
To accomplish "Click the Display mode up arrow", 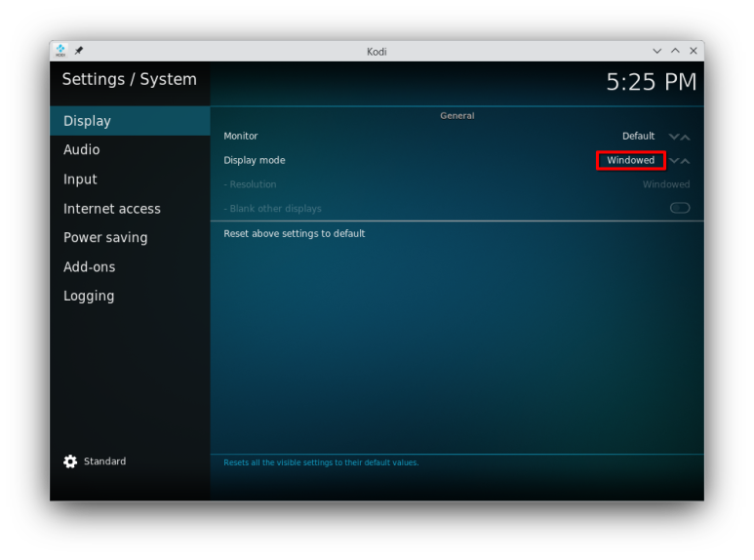I will coord(686,161).
